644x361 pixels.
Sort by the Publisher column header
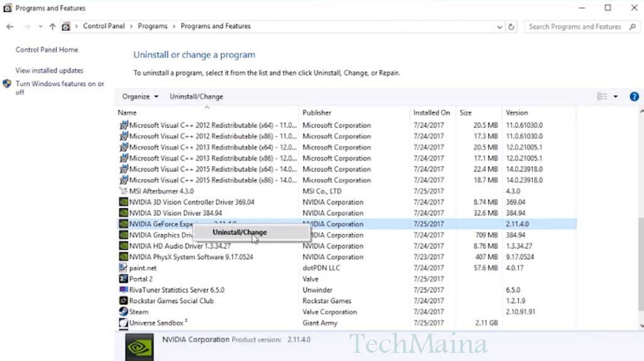[353, 113]
